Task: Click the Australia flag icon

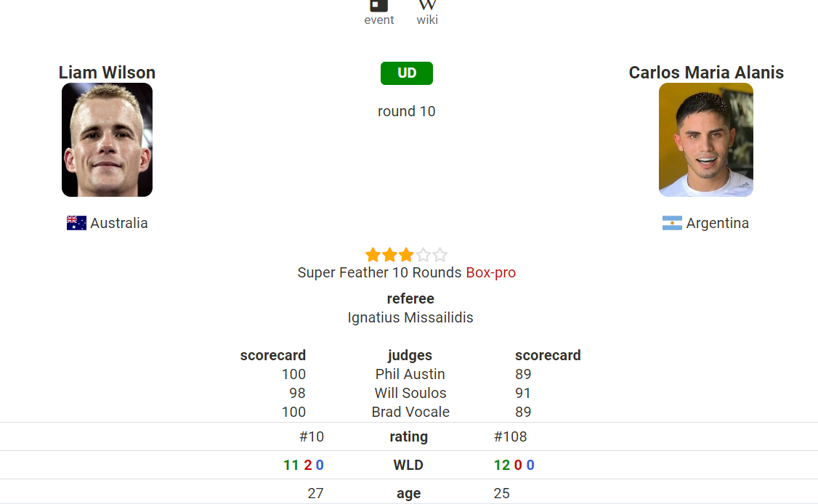Action: coord(77,223)
